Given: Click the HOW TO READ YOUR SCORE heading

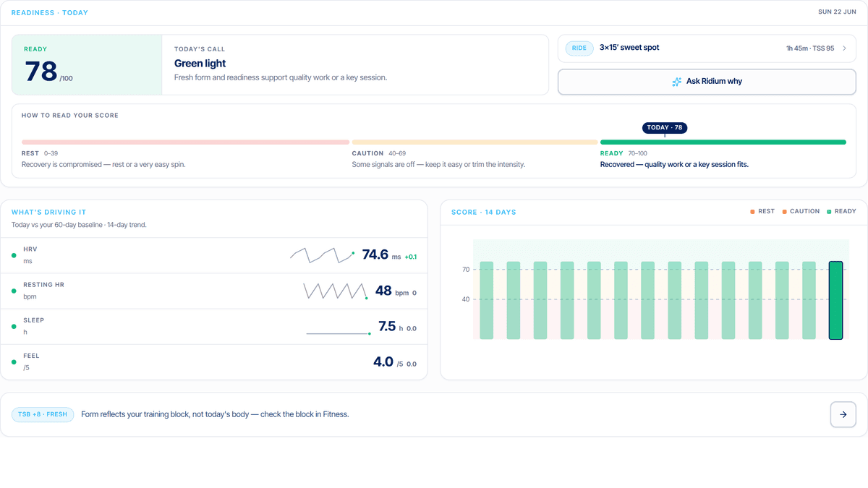Looking at the screenshot, I should click(x=70, y=116).
